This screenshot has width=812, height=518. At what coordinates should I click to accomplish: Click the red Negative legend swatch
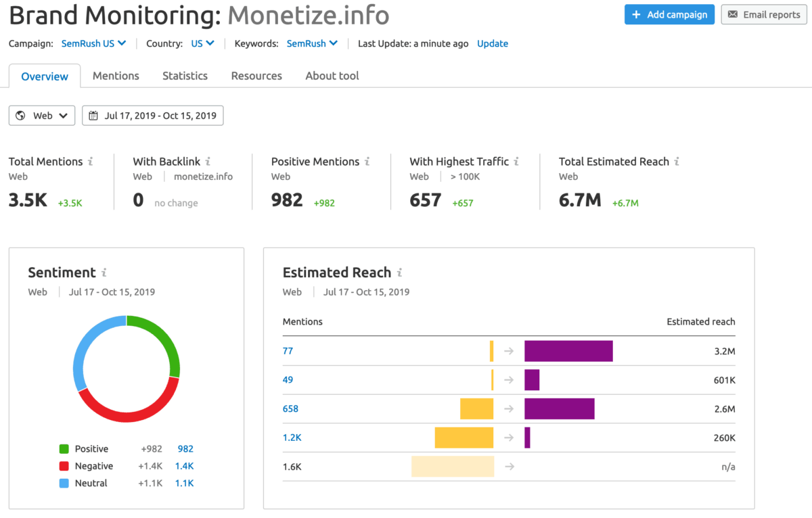pos(64,466)
